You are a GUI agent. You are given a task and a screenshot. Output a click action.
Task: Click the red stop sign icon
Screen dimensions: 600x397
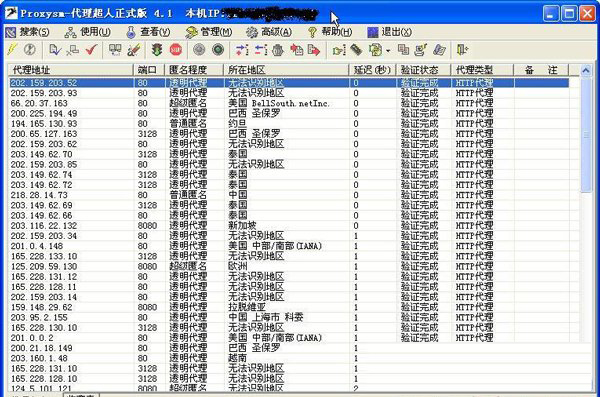tap(176, 50)
